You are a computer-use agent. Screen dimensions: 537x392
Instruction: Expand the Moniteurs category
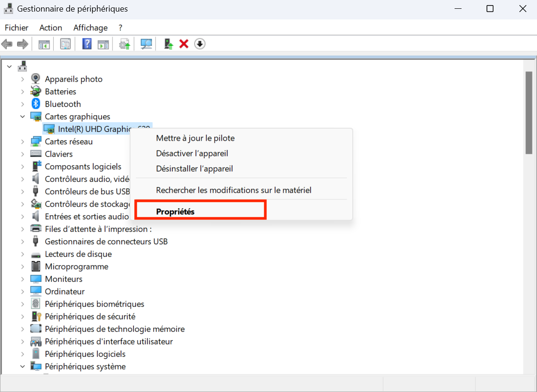[x=22, y=279]
